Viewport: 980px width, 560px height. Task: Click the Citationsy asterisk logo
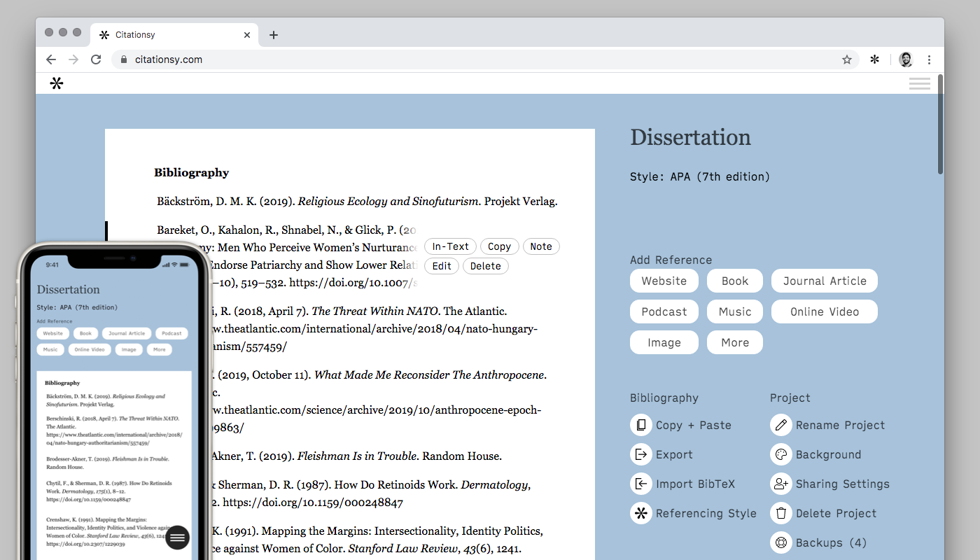pos(57,83)
